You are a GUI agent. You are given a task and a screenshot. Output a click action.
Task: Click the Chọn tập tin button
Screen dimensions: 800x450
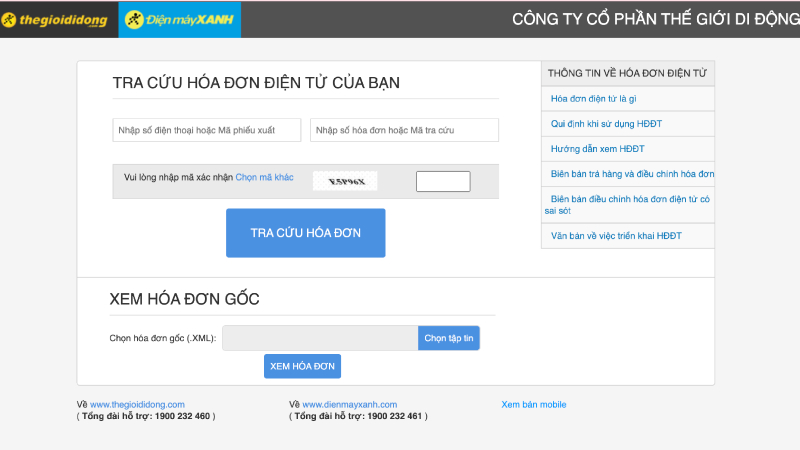pos(449,338)
